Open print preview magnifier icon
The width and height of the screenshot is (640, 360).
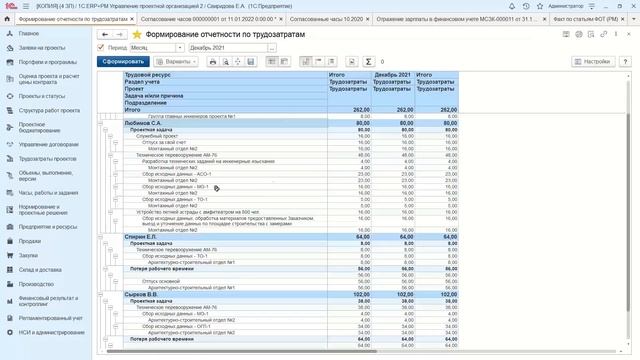pyautogui.click(x=225, y=62)
